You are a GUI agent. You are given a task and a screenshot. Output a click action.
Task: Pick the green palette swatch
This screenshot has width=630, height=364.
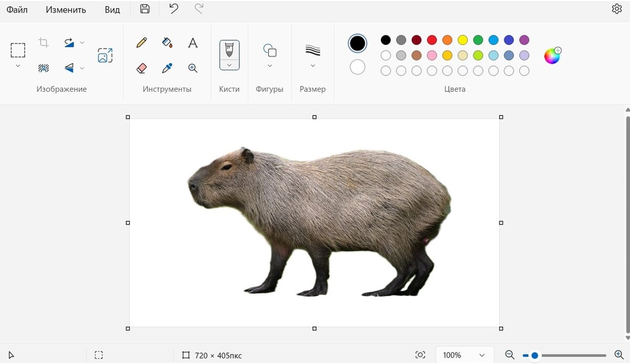[478, 40]
